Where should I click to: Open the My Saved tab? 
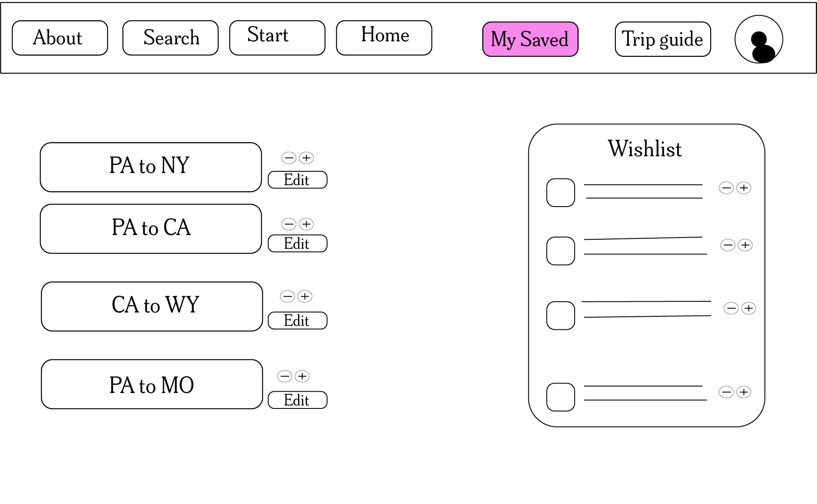pyautogui.click(x=530, y=39)
